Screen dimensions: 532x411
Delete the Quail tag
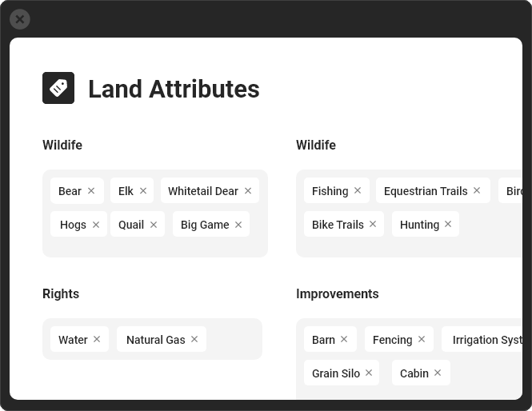[x=154, y=225]
